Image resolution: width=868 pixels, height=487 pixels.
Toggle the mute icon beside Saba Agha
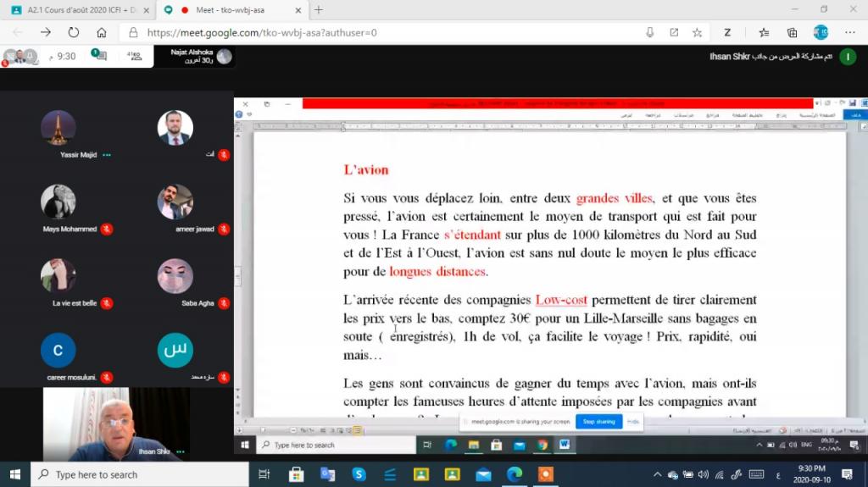click(x=224, y=303)
